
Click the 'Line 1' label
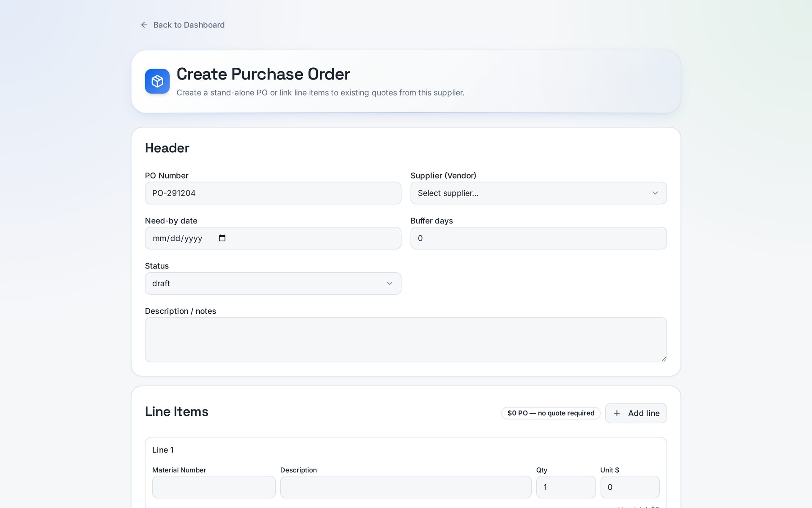coord(163,450)
